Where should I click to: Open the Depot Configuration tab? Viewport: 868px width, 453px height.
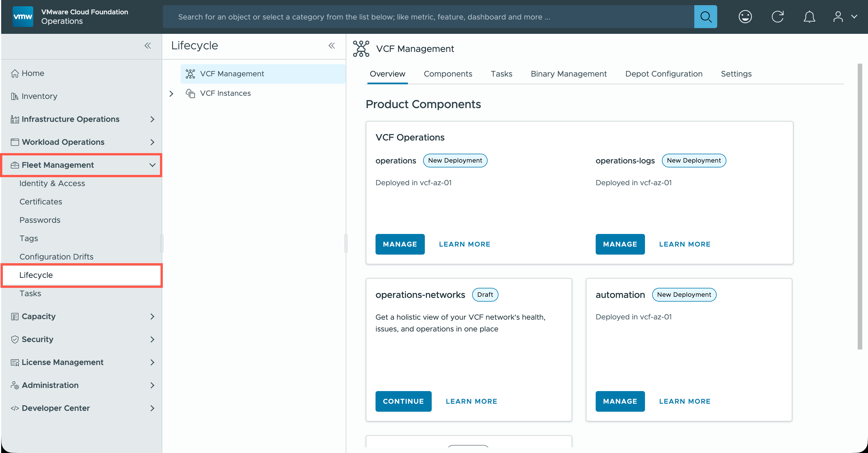coord(663,74)
